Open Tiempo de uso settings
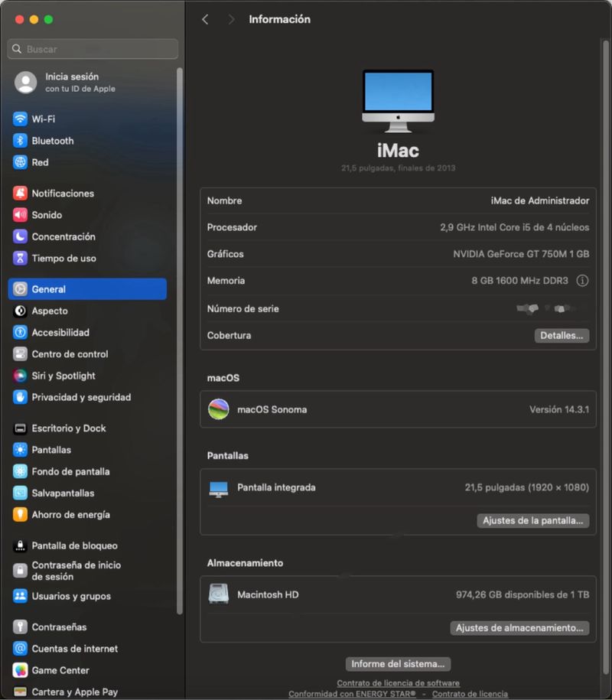 click(87, 258)
